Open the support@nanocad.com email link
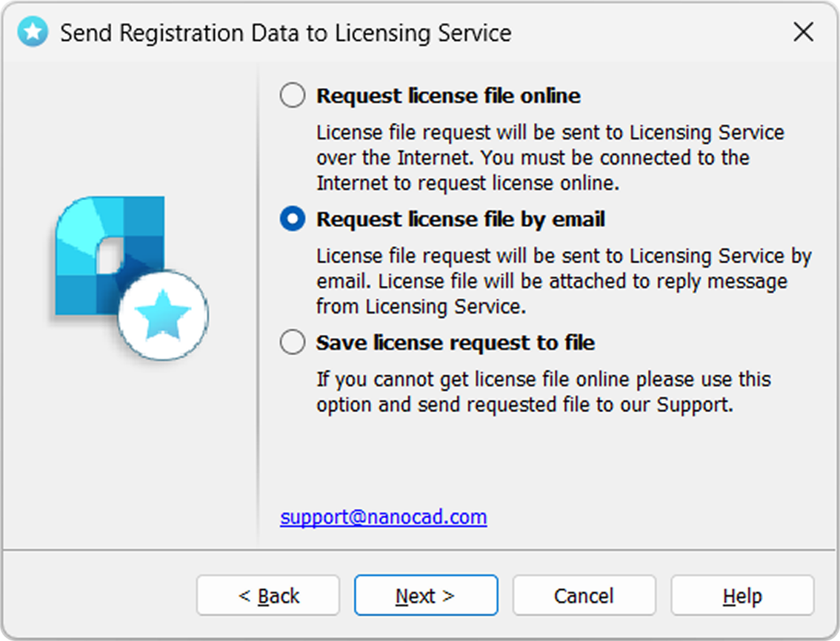This screenshot has height=641, width=840. click(383, 517)
